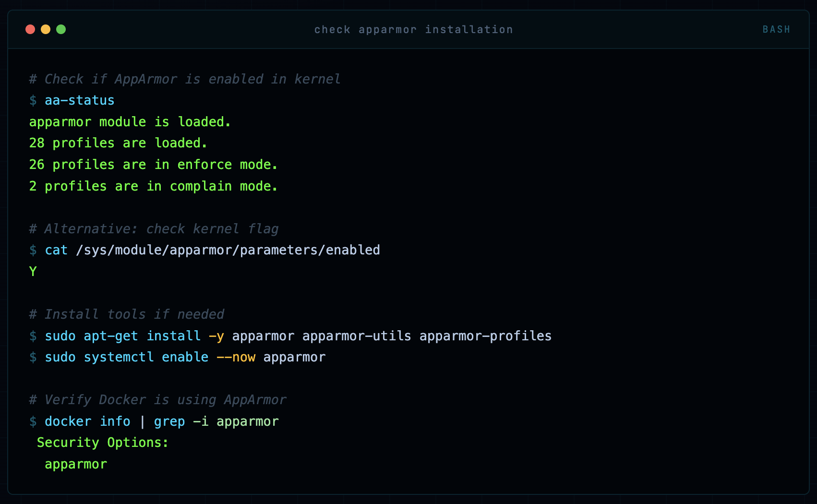Image resolution: width=817 pixels, height=504 pixels.
Task: Click the red traffic light window control
Action: tap(30, 29)
